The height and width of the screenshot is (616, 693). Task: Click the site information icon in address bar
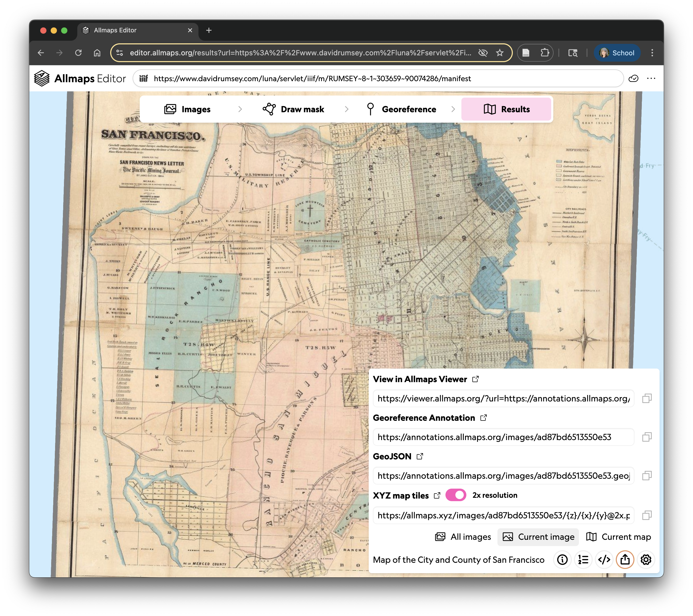tap(120, 53)
